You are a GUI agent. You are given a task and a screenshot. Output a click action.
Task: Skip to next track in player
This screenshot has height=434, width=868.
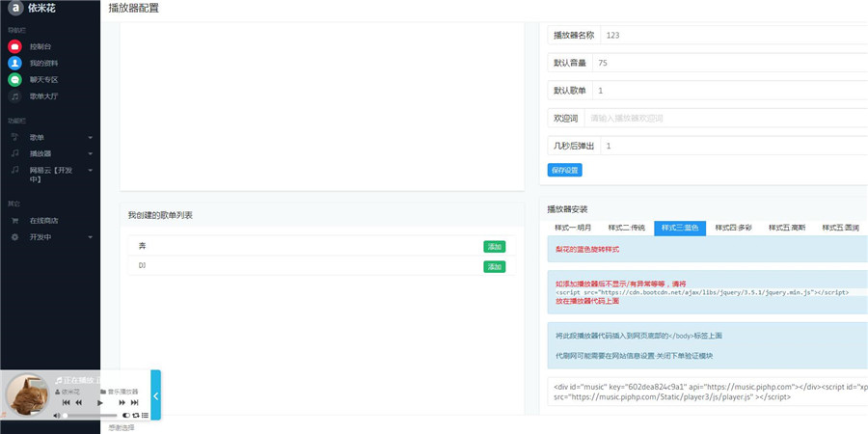[134, 402]
